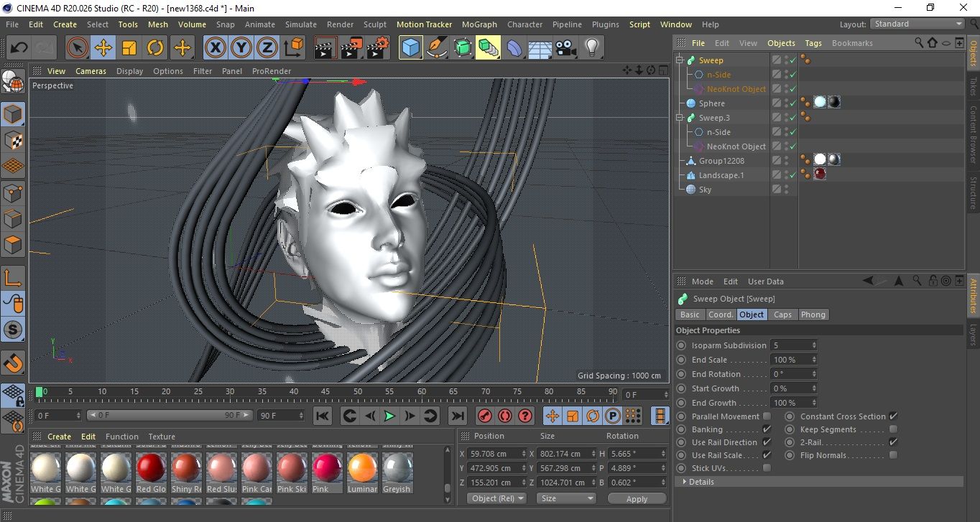Screen dimensions: 980x522
Task: Click frame 50 on the timeline
Action: pos(357,392)
